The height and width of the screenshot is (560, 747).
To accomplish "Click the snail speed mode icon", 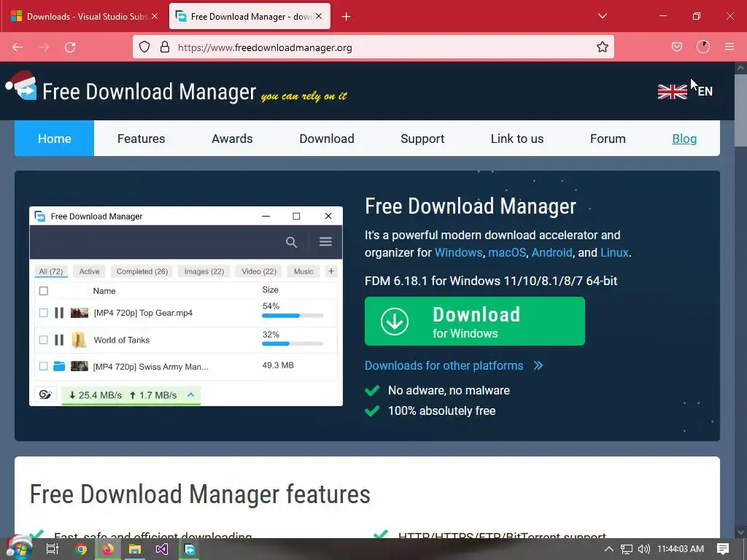I will pyautogui.click(x=45, y=394).
